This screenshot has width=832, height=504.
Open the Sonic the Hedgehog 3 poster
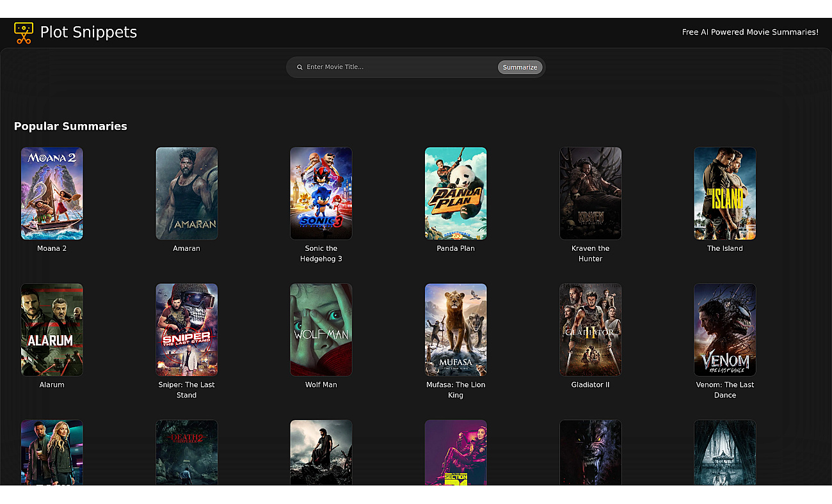321,194
